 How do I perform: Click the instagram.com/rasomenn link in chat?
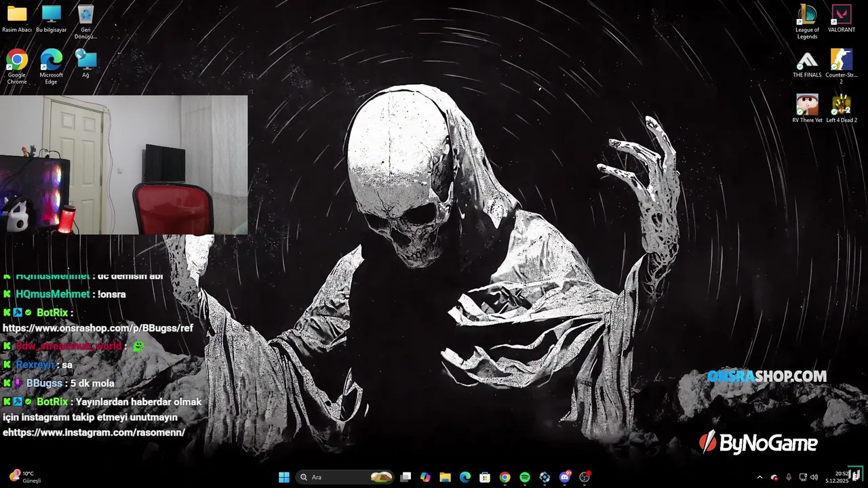[94, 432]
